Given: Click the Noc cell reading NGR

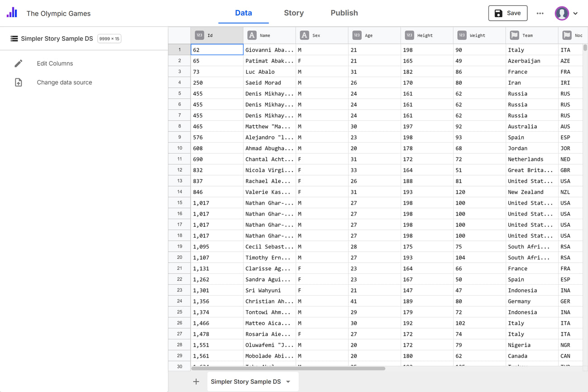Looking at the screenshot, I should tap(571, 345).
